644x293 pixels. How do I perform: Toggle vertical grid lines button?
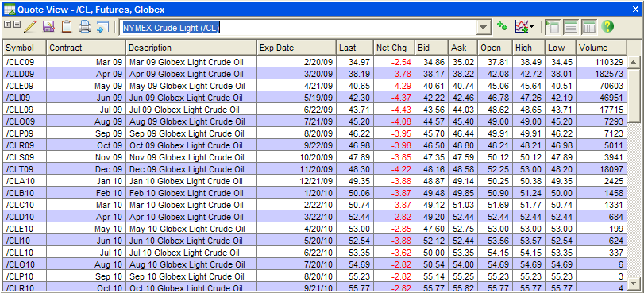[589, 27]
